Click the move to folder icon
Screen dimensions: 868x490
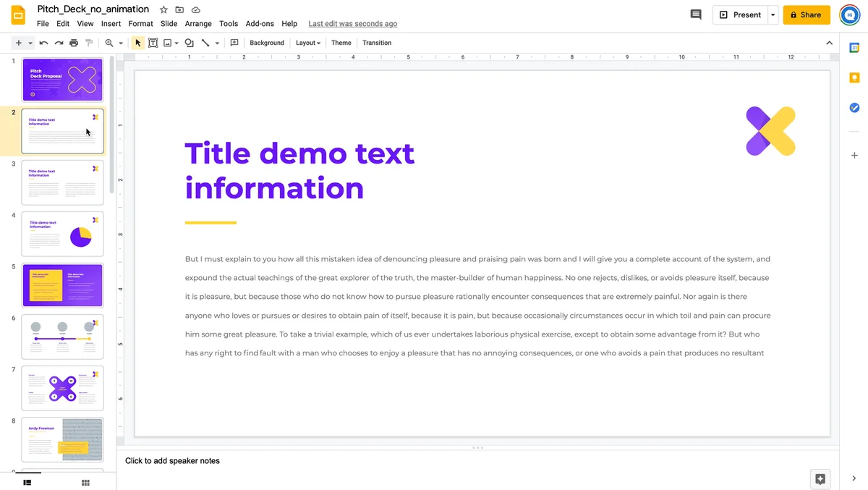click(x=179, y=9)
